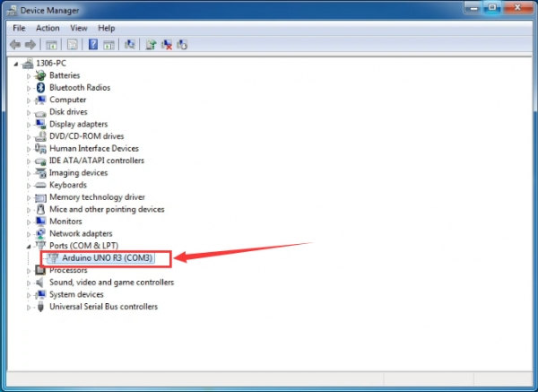Select Mice and other pointing devices

point(107,209)
